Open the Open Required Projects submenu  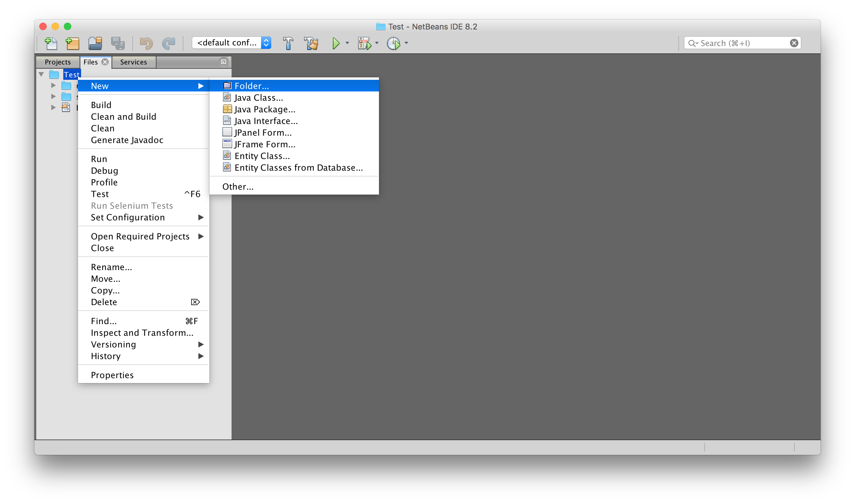(x=144, y=236)
